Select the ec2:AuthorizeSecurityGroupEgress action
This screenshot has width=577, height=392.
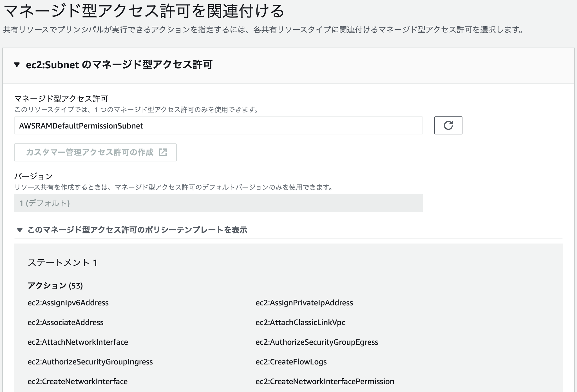(316, 342)
